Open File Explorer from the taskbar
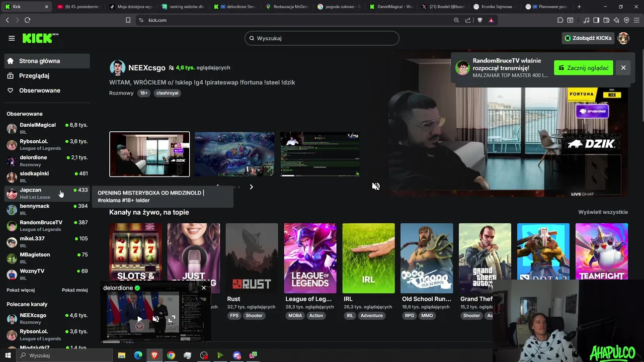Image resolution: width=644 pixels, height=362 pixels. point(121,355)
